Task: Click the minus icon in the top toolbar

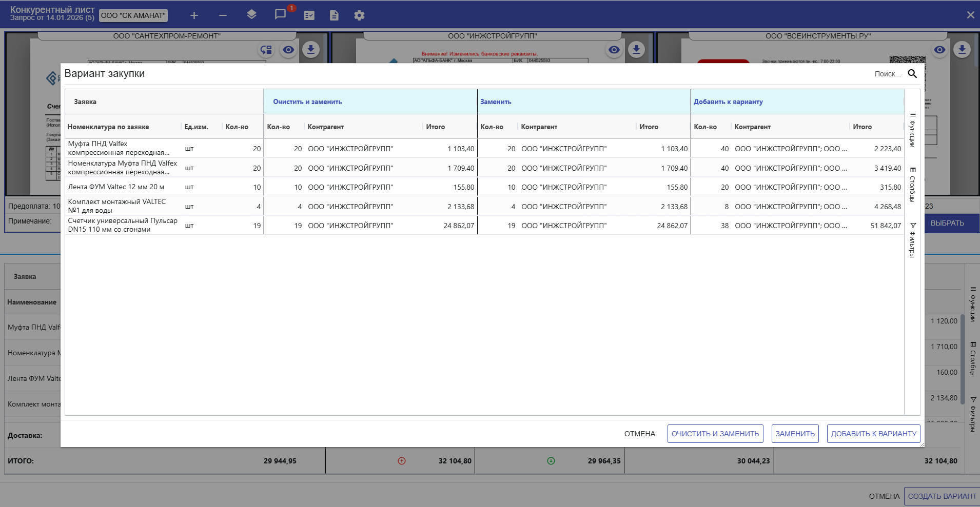Action: tap(223, 15)
